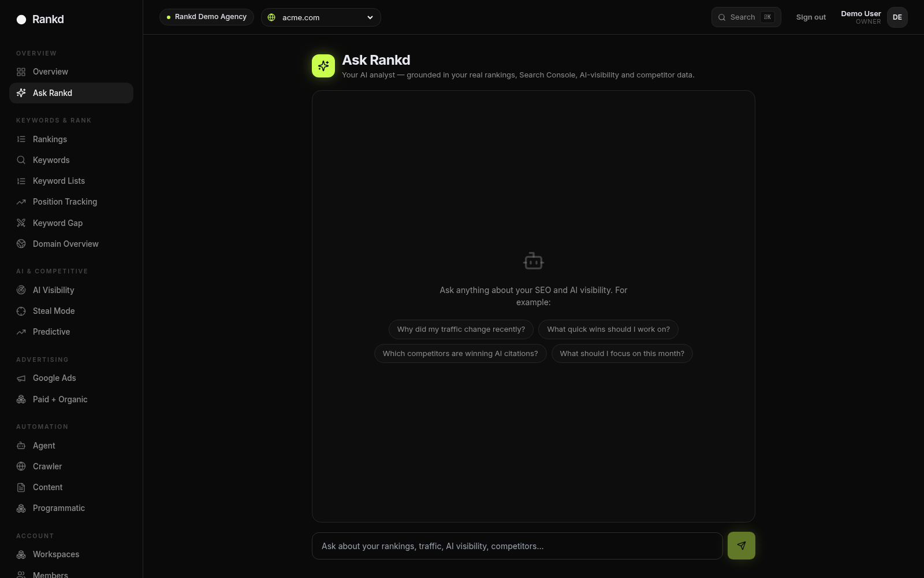Open Predictive page
The image size is (924, 578).
(71, 332)
